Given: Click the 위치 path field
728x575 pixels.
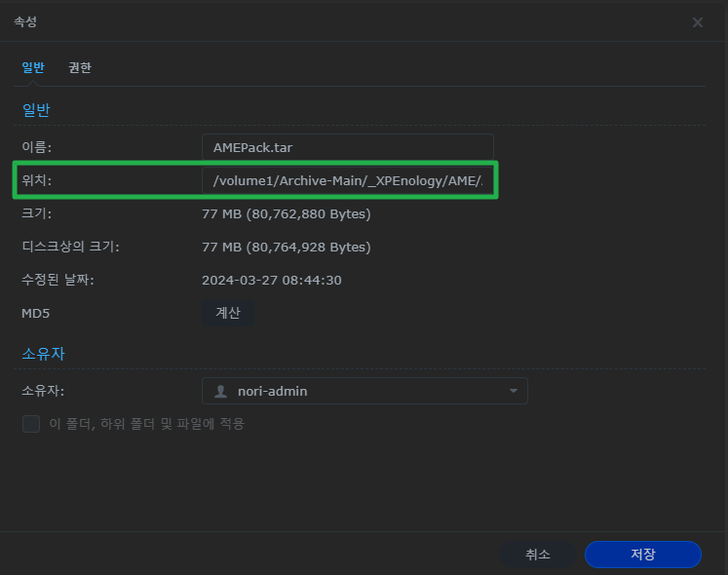Looking at the screenshot, I should (x=347, y=181).
